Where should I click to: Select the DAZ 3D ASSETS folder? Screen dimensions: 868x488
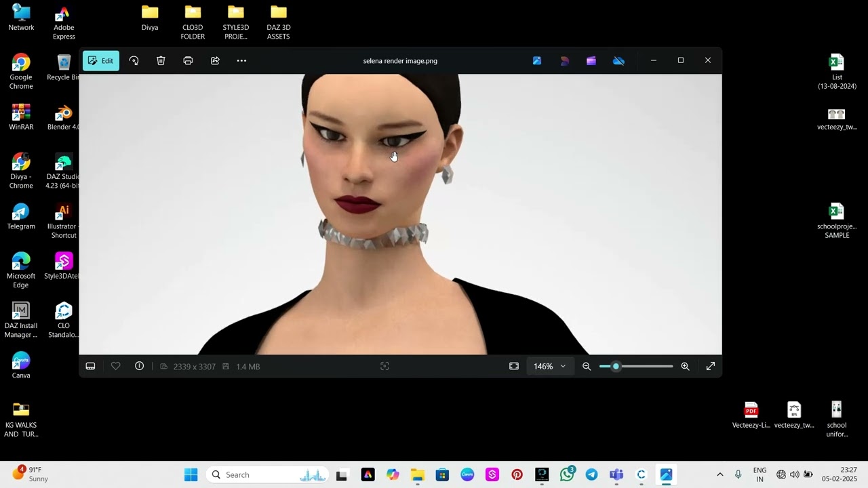[279, 23]
